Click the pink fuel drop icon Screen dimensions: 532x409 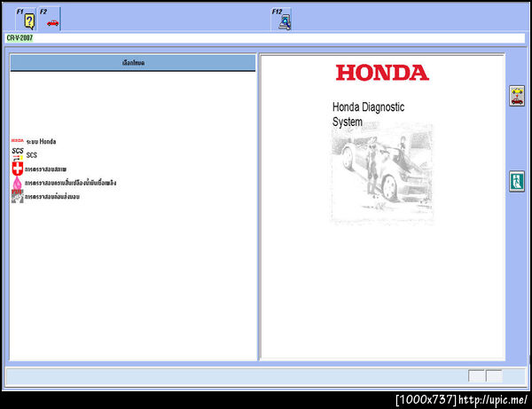click(18, 183)
